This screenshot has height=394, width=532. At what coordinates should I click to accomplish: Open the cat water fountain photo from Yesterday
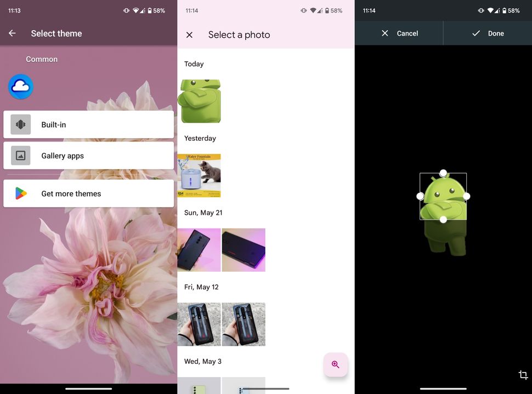tap(200, 175)
